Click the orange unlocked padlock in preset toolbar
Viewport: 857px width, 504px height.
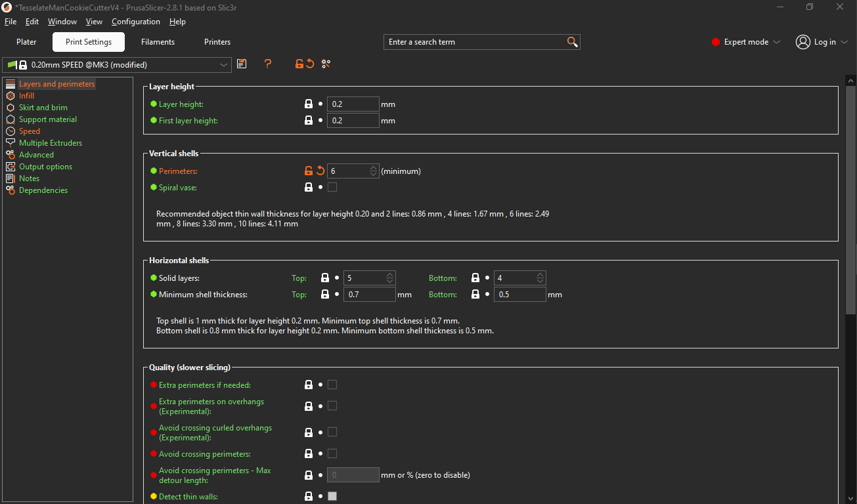299,64
